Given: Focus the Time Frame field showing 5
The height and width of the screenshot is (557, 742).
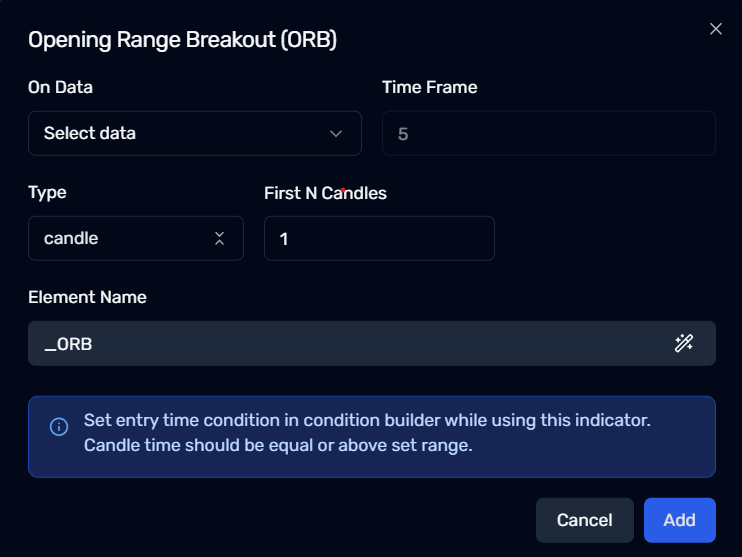Looking at the screenshot, I should pos(548,133).
